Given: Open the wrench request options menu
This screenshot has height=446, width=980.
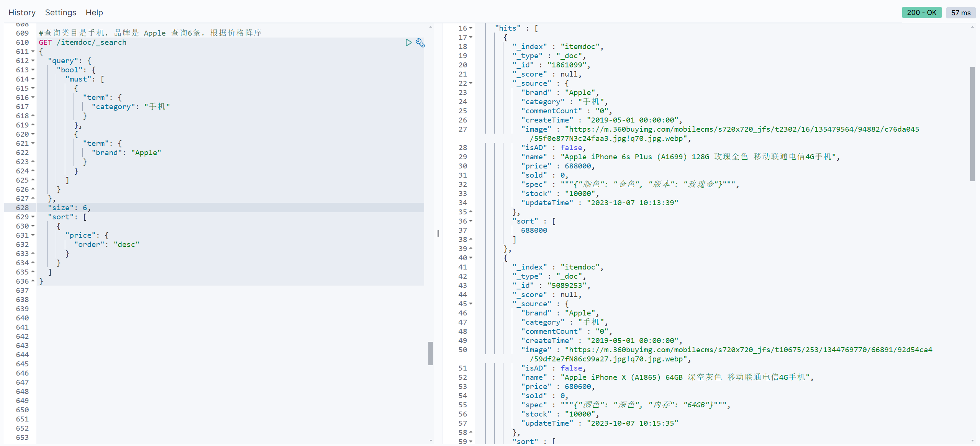Looking at the screenshot, I should [x=420, y=42].
